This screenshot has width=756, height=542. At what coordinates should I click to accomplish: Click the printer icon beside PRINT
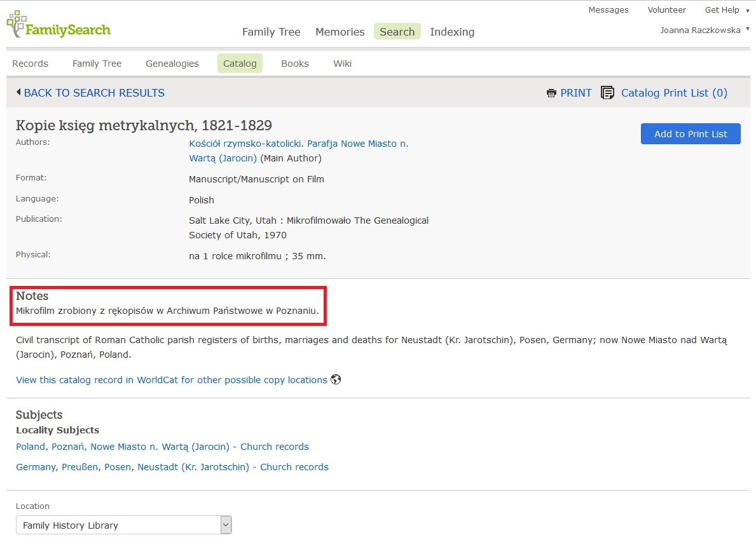[551, 93]
